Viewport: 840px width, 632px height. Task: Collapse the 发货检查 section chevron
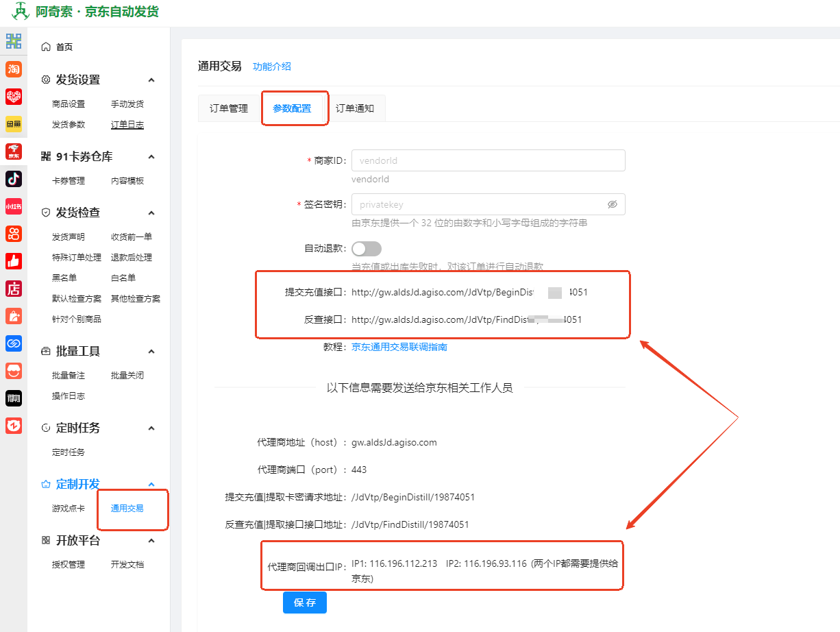click(x=151, y=212)
